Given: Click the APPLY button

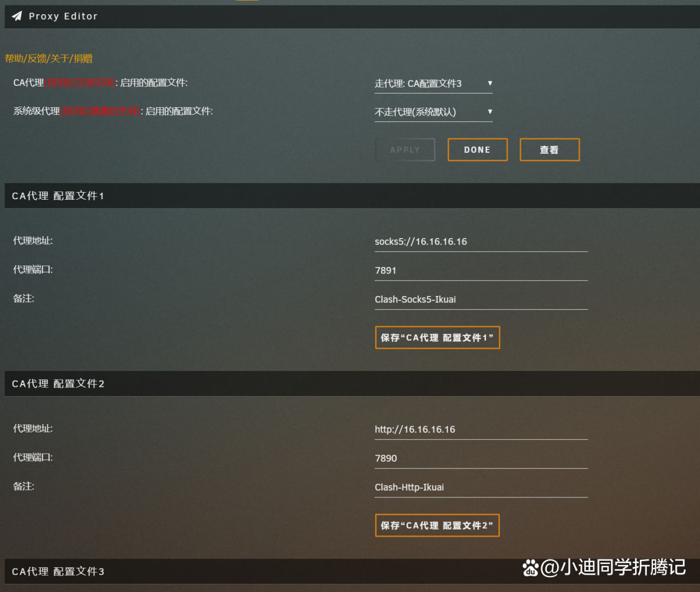Looking at the screenshot, I should point(405,150).
